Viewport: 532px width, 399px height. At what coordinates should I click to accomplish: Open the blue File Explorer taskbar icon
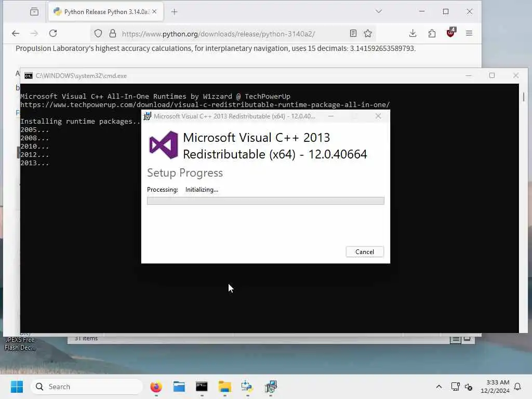pyautogui.click(x=179, y=387)
